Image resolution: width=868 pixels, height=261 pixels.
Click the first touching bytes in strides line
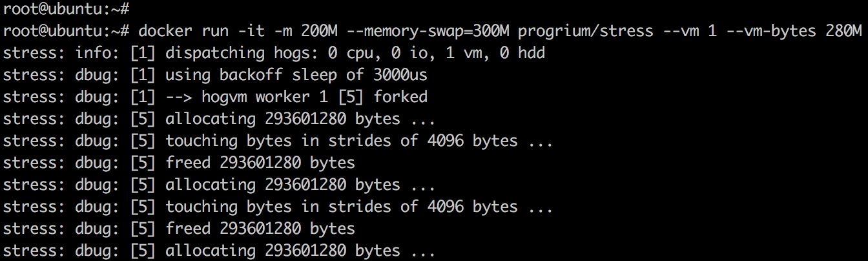(x=278, y=141)
